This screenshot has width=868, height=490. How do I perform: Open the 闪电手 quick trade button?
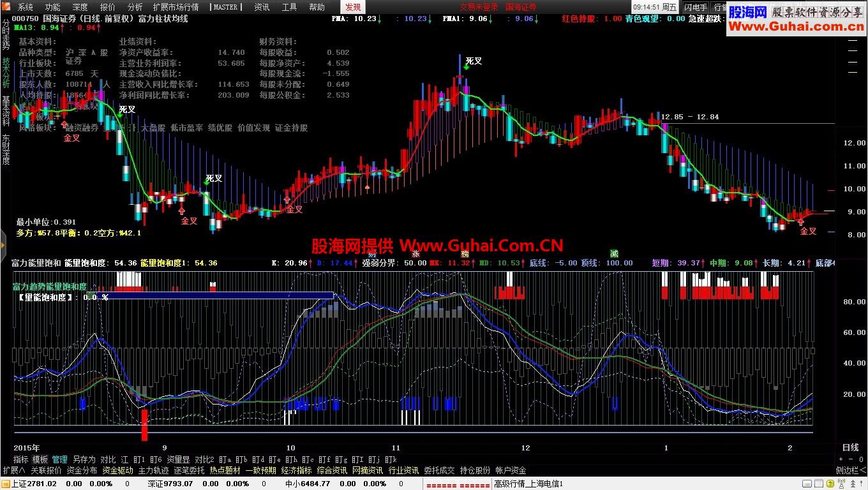click(x=696, y=7)
